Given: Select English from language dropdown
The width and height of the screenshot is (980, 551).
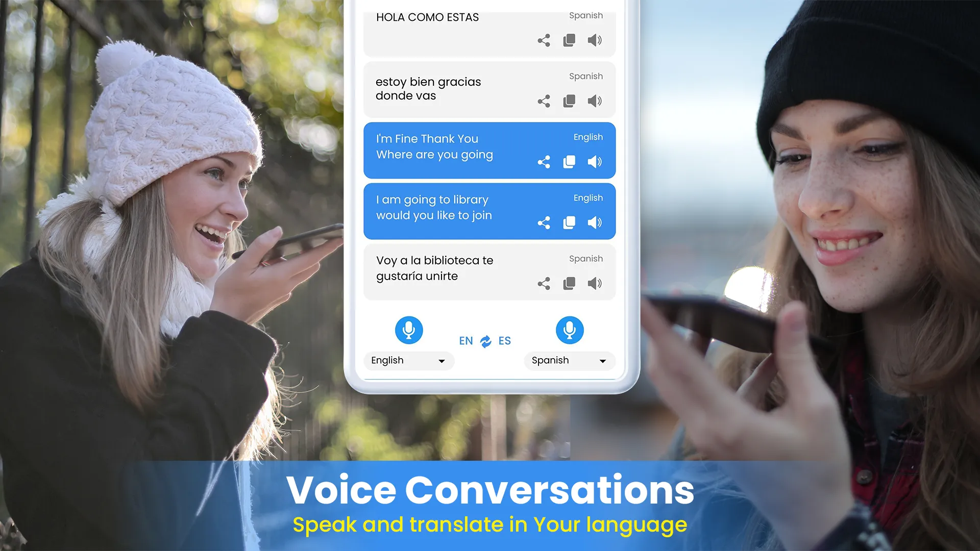Looking at the screenshot, I should coord(407,360).
